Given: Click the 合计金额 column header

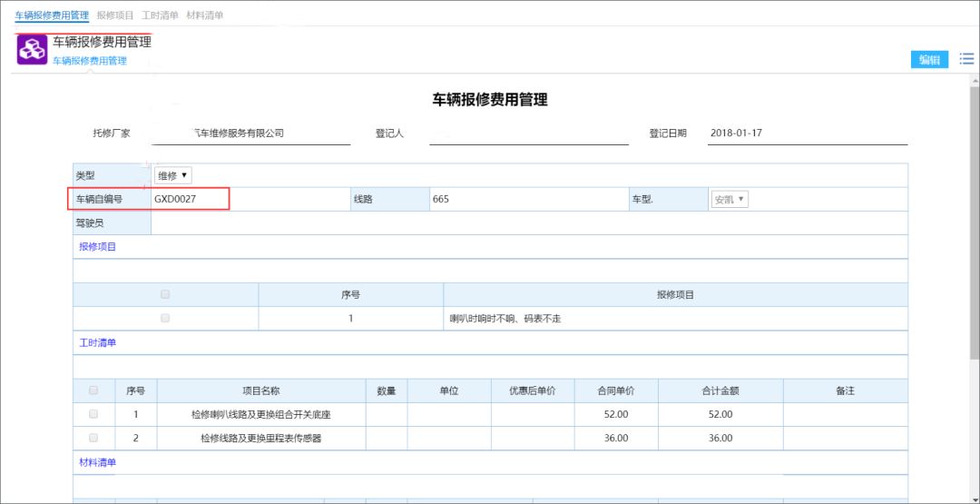Looking at the screenshot, I should pyautogui.click(x=720, y=390).
